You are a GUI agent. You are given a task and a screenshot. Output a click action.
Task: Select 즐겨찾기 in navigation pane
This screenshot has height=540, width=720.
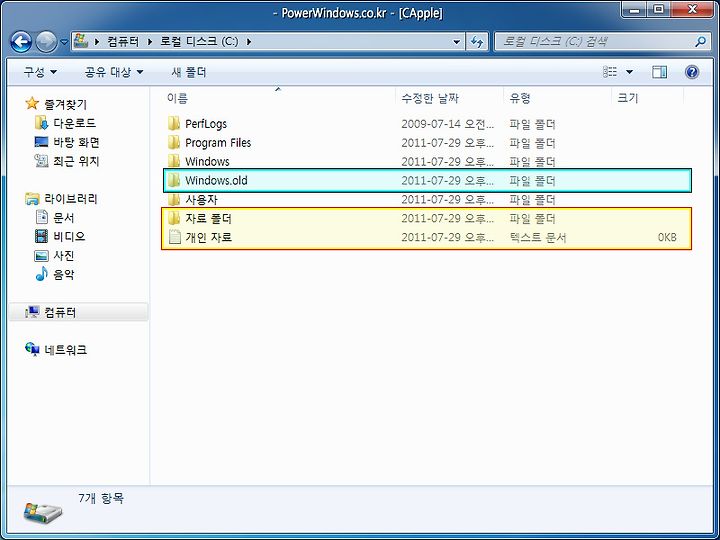(x=65, y=105)
